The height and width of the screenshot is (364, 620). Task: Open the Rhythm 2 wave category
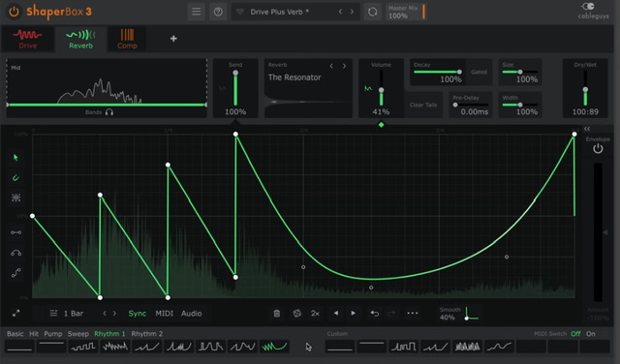(x=146, y=334)
